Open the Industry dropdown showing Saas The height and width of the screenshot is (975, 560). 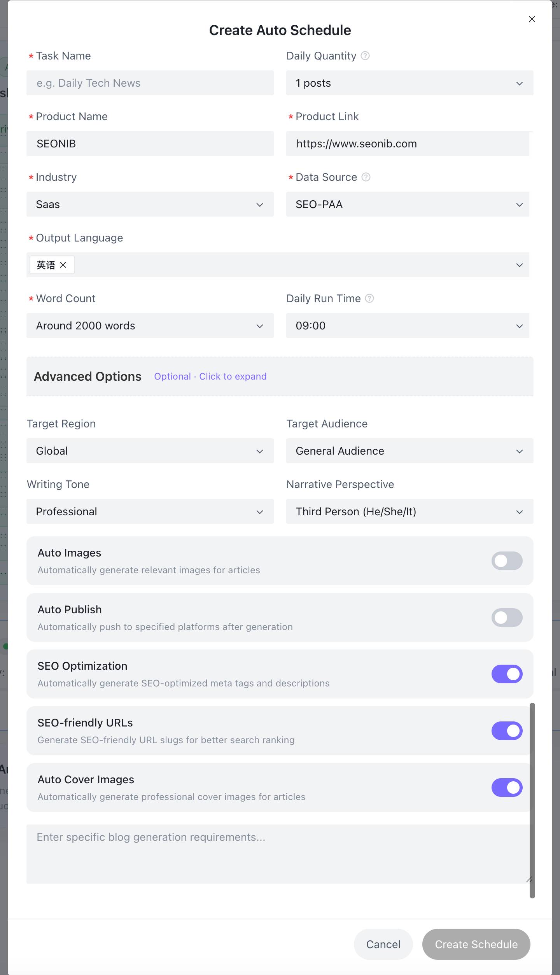(x=150, y=204)
